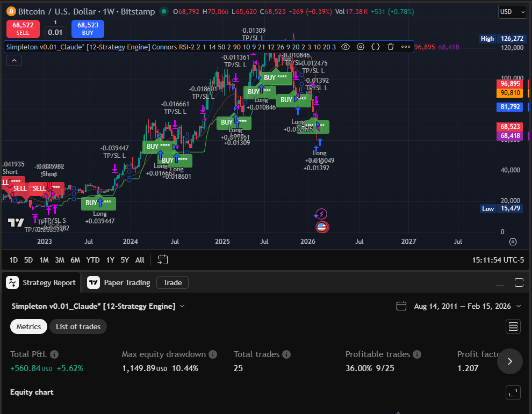Select the List of trades tab
Image resolution: width=532 pixels, height=414 pixels.
78,326
